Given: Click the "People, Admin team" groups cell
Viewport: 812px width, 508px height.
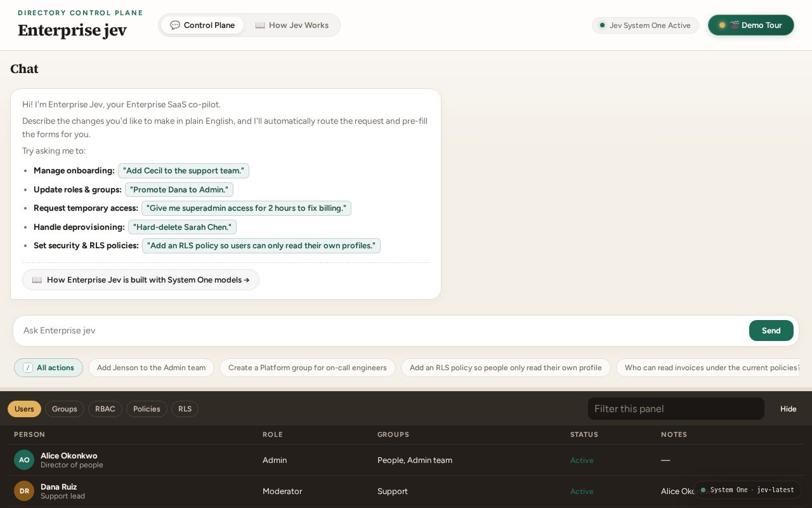Looking at the screenshot, I should [x=415, y=460].
